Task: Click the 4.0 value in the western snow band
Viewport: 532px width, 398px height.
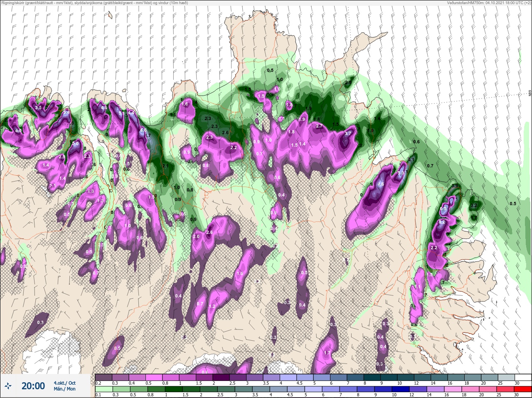Action: point(18,131)
